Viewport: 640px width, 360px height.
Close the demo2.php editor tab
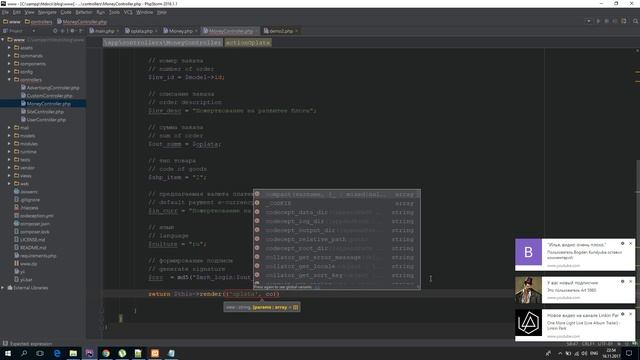[297, 31]
